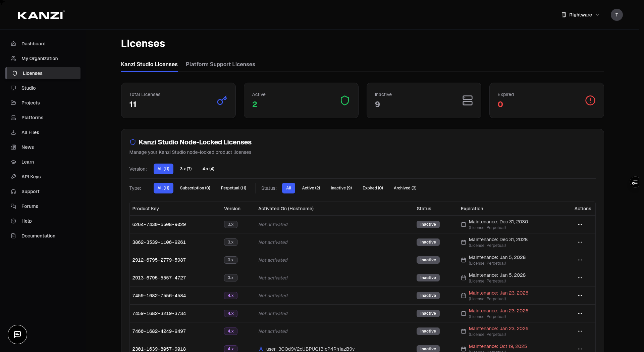Click 3.x version badge for key 2912-6795-2779-5987
Screen dimensions: 644x352
click(231, 260)
